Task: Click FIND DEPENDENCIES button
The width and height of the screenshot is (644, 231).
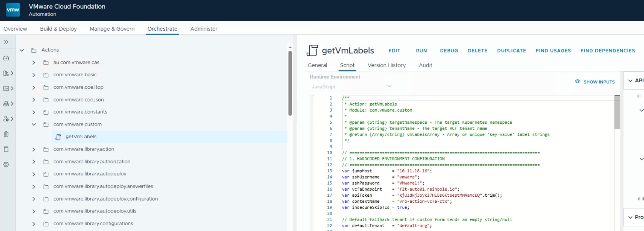Action: point(608,51)
